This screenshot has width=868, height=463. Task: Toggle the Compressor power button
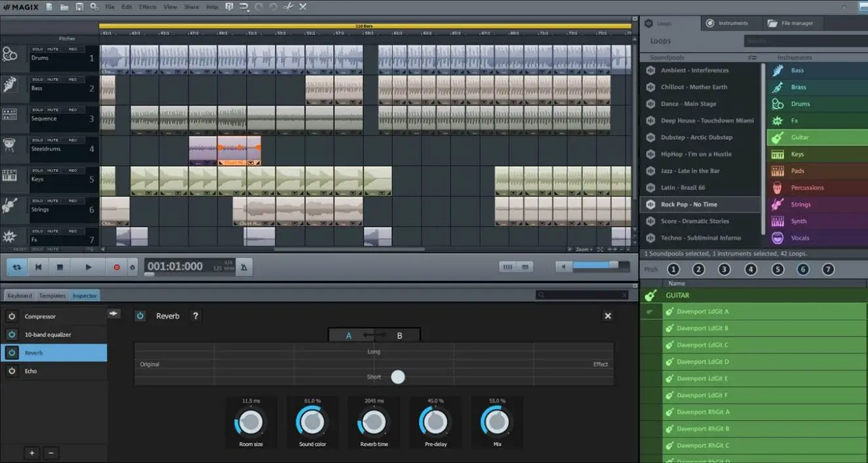(x=12, y=317)
